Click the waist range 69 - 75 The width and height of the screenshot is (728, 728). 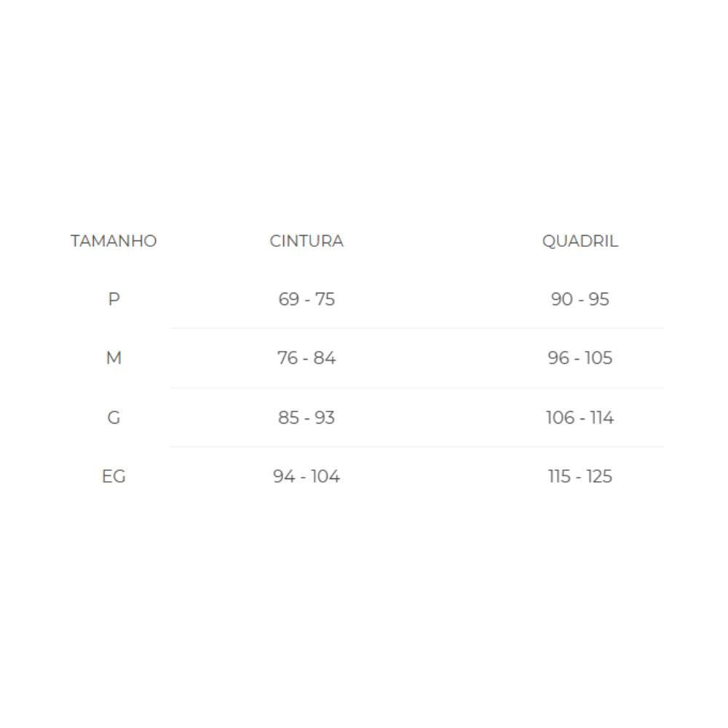[306, 299]
